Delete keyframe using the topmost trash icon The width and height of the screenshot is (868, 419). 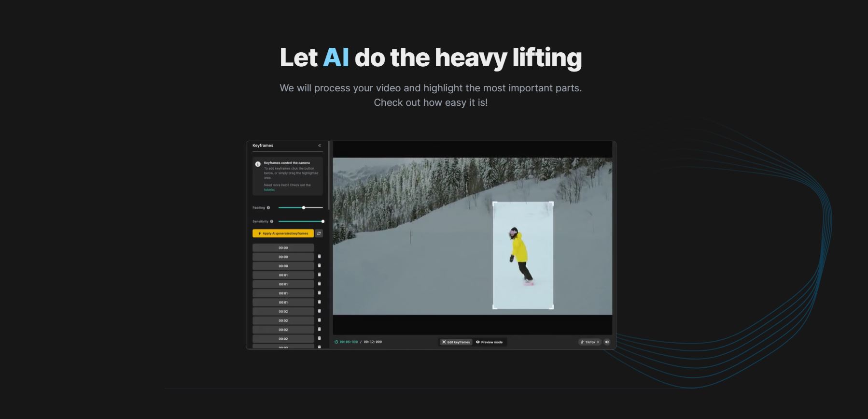319,257
